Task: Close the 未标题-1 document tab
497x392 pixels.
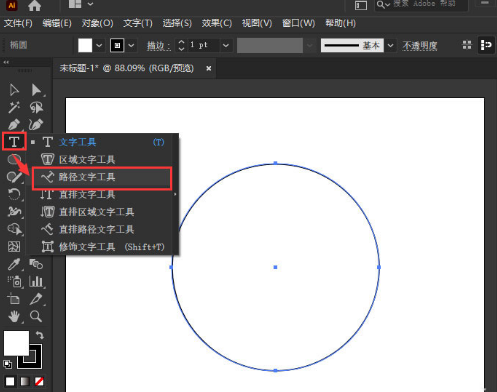Action: [209, 68]
